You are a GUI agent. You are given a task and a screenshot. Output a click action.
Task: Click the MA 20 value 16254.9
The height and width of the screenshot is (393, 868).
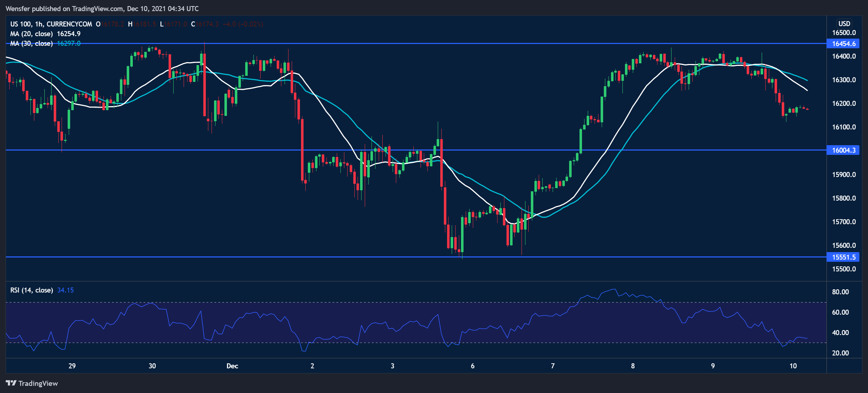tap(69, 34)
